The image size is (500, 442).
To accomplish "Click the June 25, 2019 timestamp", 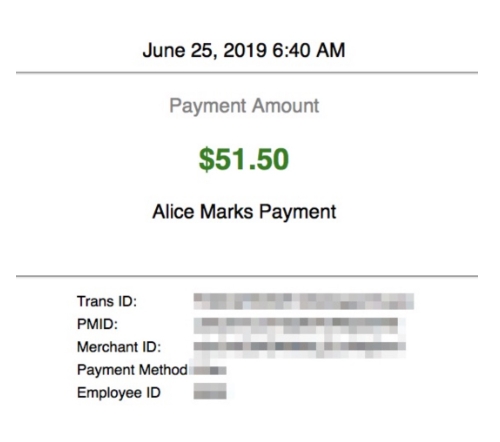I will tap(244, 51).
